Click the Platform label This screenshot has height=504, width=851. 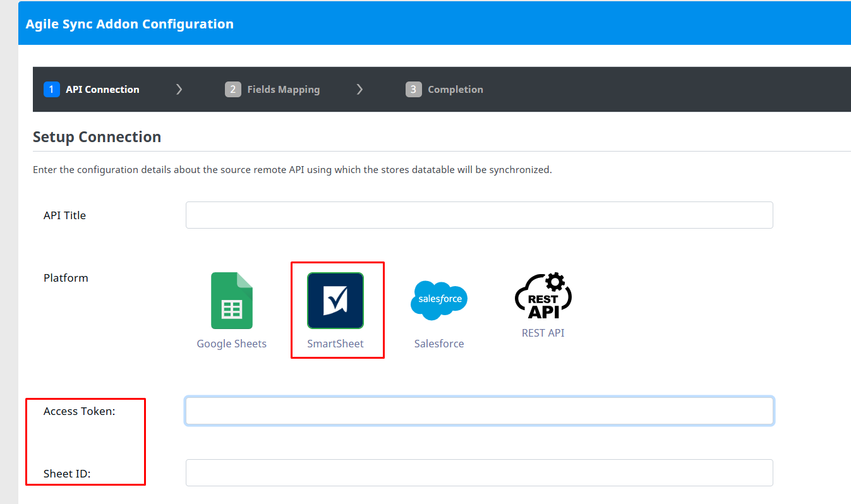click(x=66, y=278)
